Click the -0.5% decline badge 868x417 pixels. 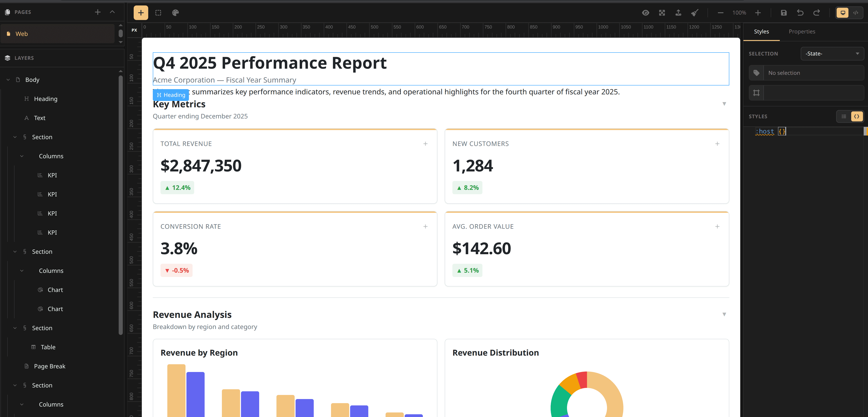pos(177,270)
